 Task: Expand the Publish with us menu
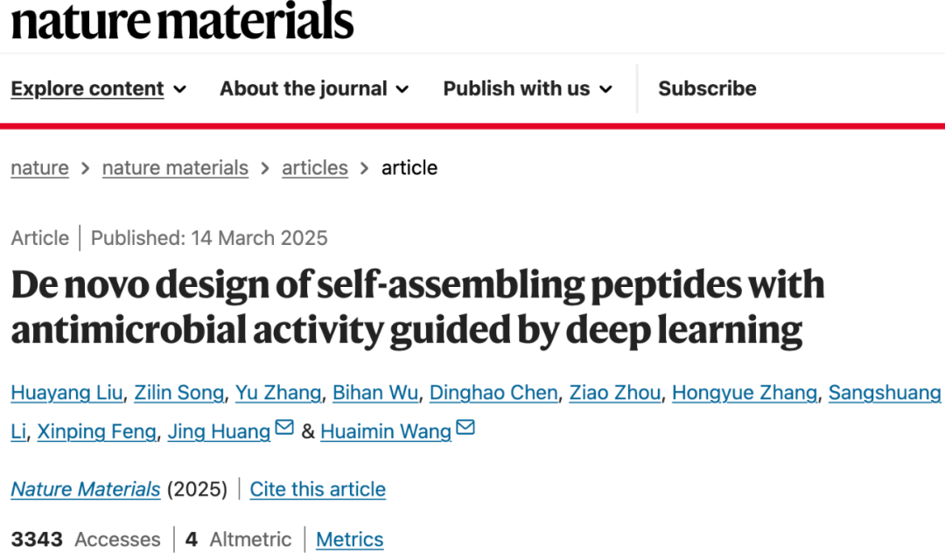point(528,88)
